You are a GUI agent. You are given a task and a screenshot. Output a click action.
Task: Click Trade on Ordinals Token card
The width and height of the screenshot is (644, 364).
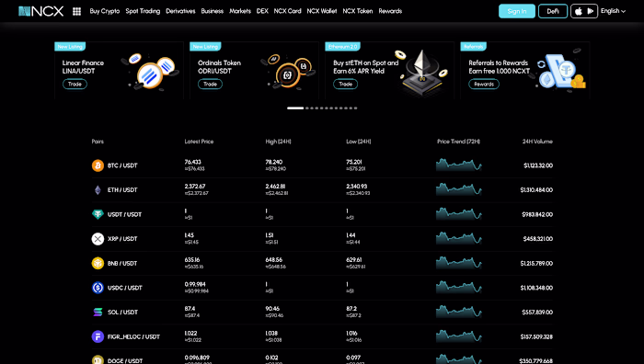click(211, 85)
